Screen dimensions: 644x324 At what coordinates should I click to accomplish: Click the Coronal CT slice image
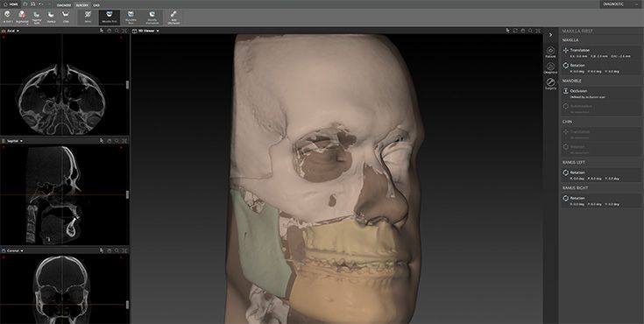point(61,290)
